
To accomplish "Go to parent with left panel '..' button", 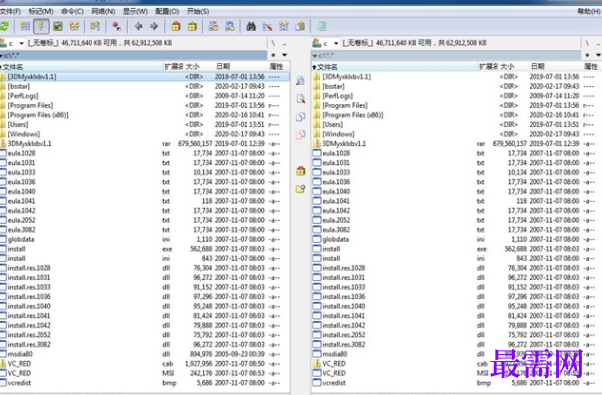I will (284, 43).
